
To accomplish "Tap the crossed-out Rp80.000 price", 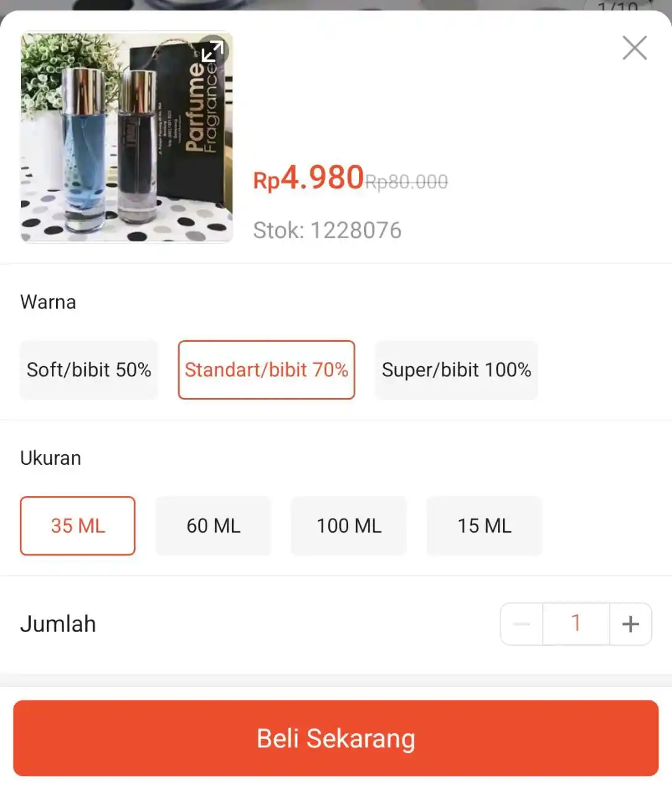I will [407, 181].
